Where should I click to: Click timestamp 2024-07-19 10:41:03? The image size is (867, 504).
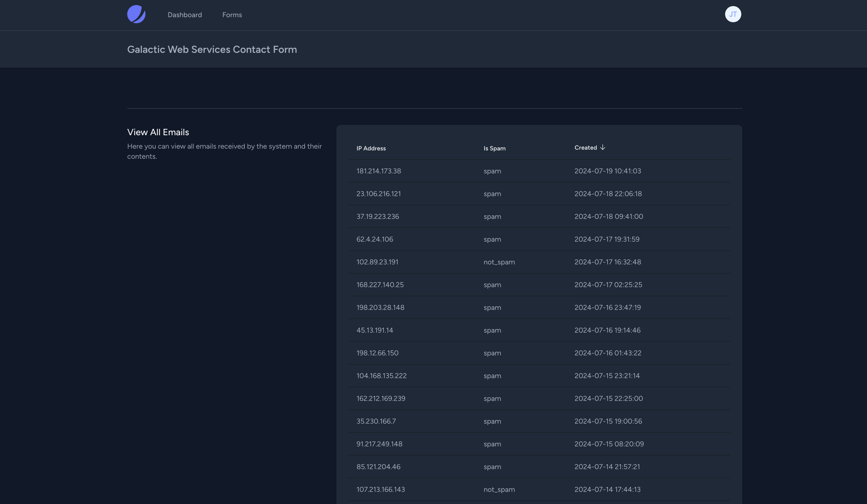[608, 171]
